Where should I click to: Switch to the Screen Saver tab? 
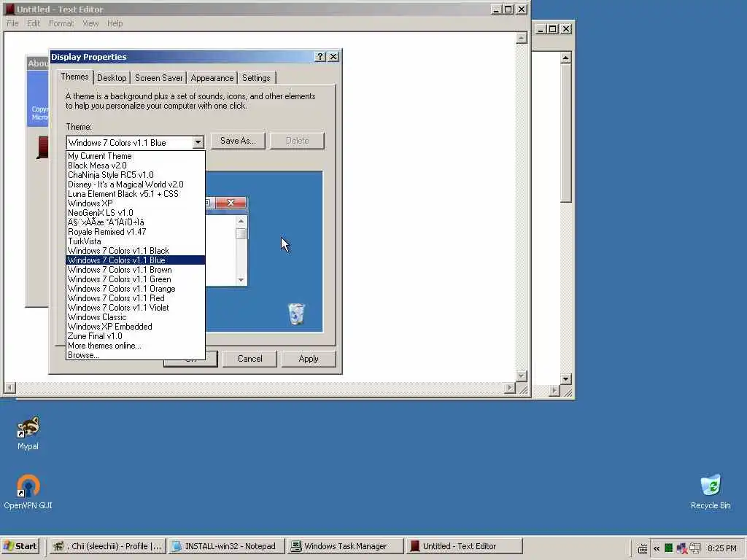point(158,78)
